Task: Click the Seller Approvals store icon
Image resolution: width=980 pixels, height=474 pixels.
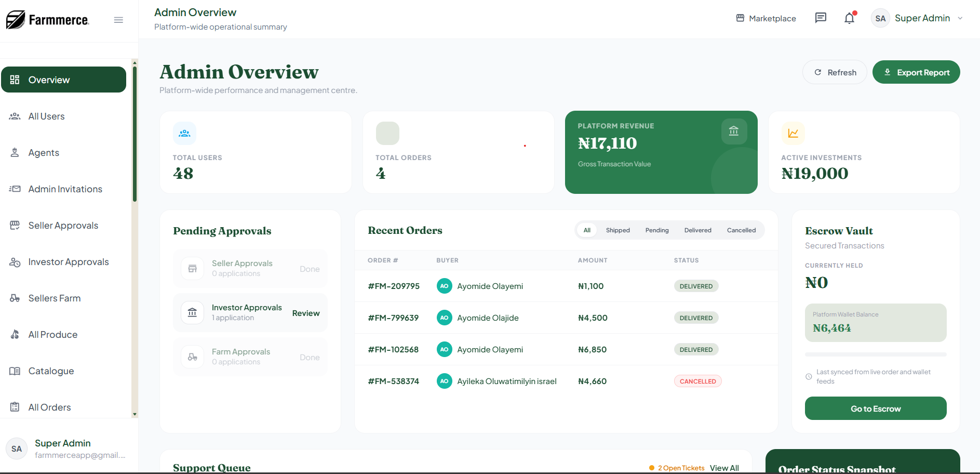Action: point(192,269)
